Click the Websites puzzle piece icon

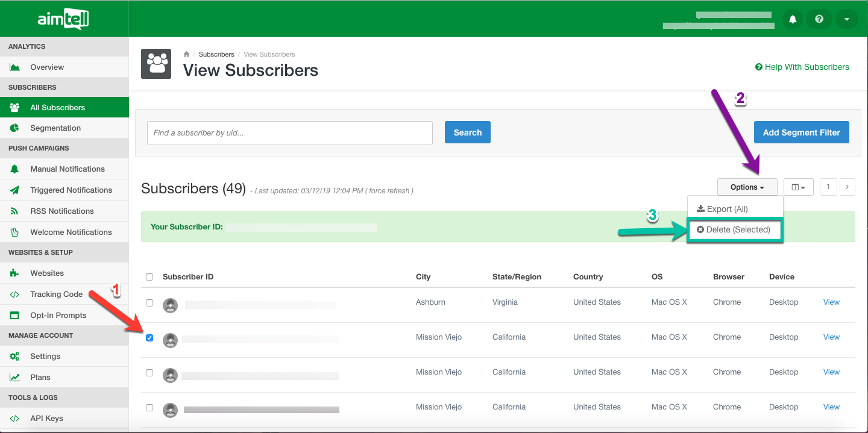point(14,273)
